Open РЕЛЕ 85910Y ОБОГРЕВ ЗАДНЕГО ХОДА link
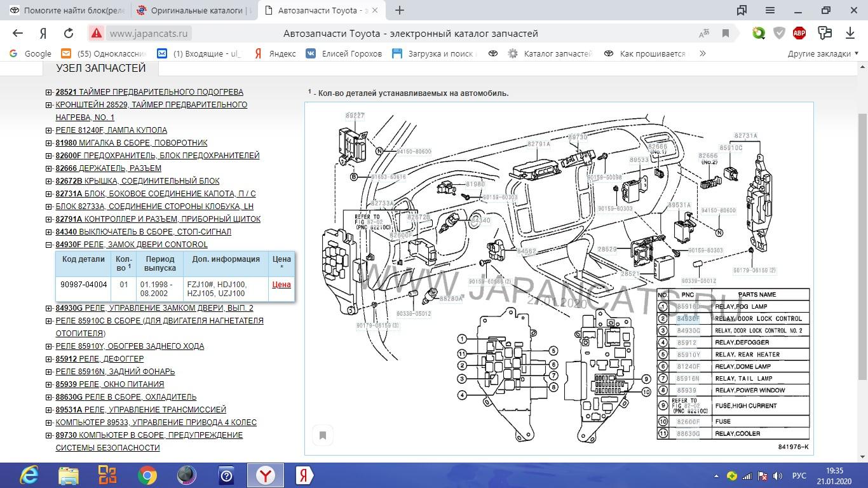Screen dimensions: 868x488 pyautogui.click(x=130, y=346)
